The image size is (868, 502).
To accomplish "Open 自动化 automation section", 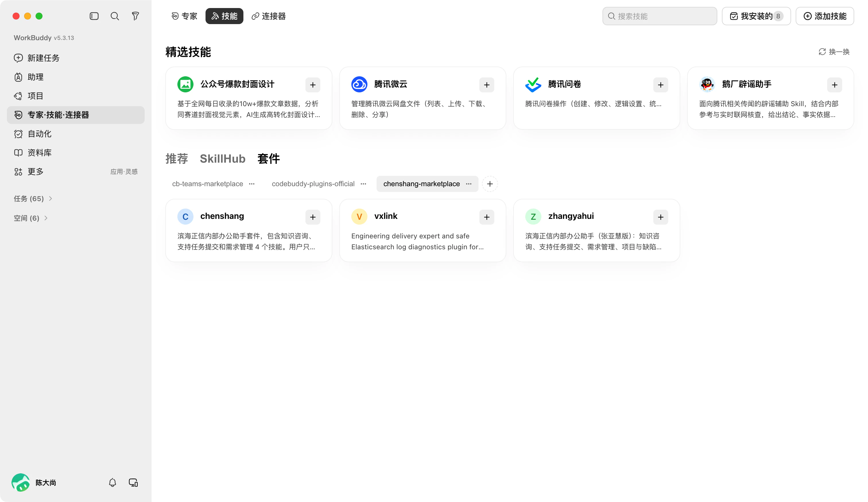I will [76, 134].
